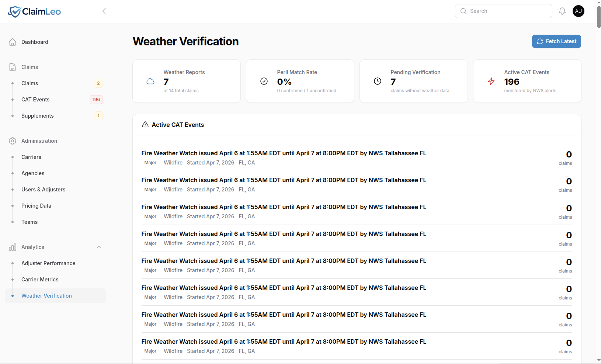Switch to Weather Verification in sidebar
The height and width of the screenshot is (364, 601).
click(x=46, y=295)
